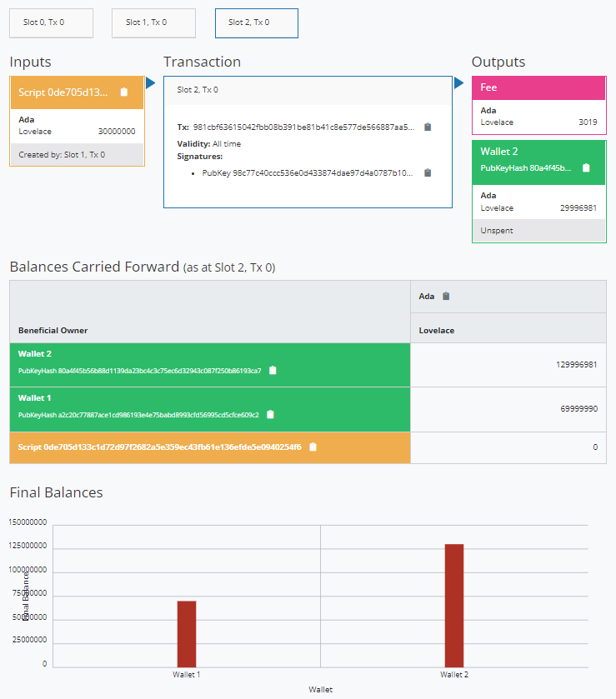The image size is (616, 699).
Task: Select the Slot 2, Tx 0 tab
Action: point(256,23)
